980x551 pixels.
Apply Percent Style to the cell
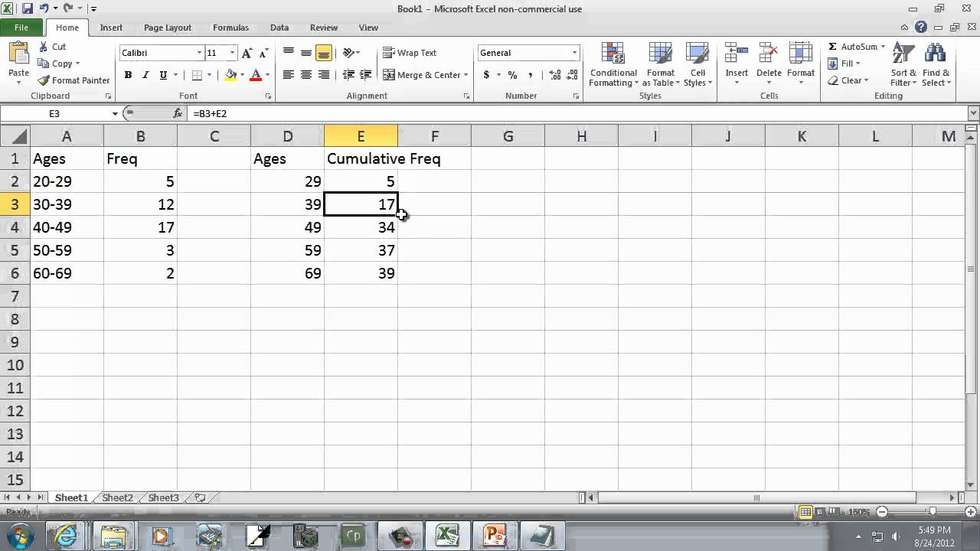pos(512,75)
